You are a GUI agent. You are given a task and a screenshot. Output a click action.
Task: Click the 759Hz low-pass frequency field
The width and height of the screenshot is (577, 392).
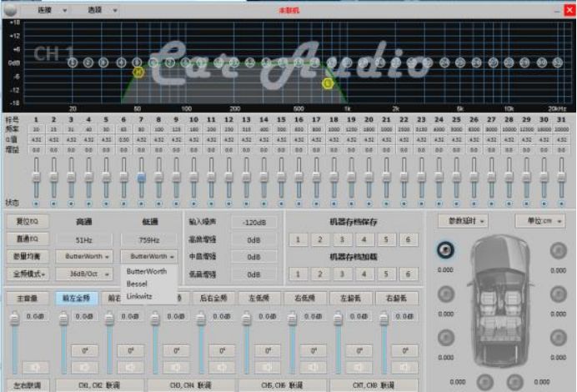(149, 240)
